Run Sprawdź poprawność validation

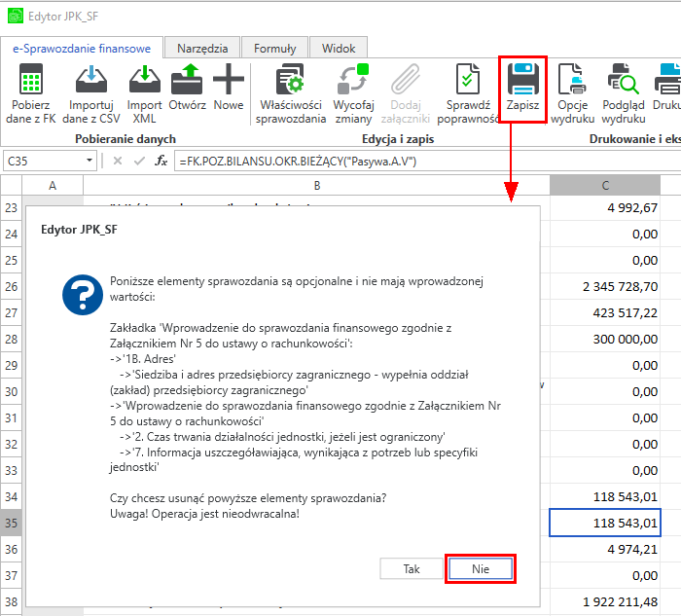[x=470, y=81]
